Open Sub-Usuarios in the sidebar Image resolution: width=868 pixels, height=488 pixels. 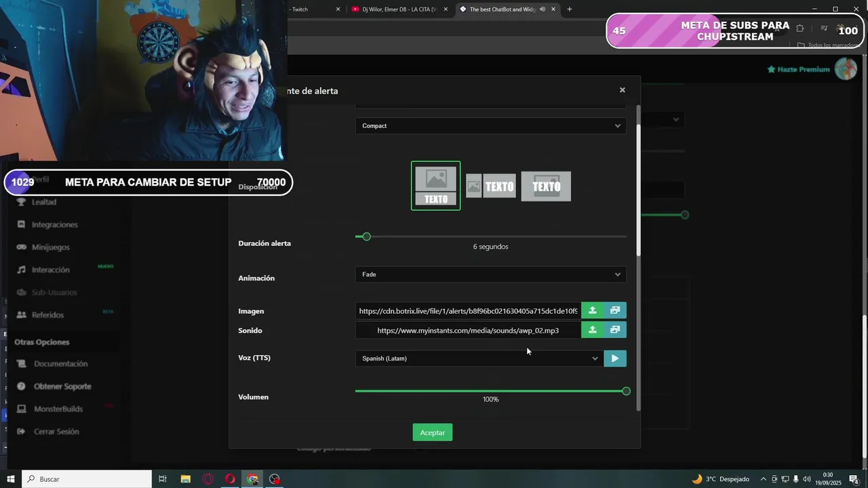point(54,292)
